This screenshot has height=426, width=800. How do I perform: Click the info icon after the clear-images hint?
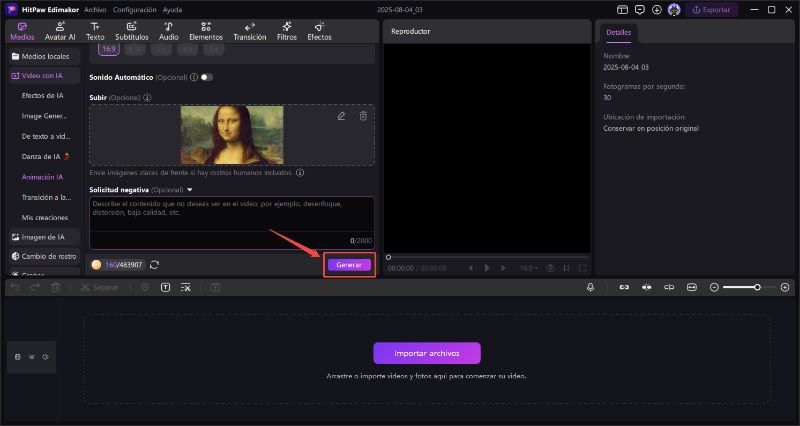[300, 172]
